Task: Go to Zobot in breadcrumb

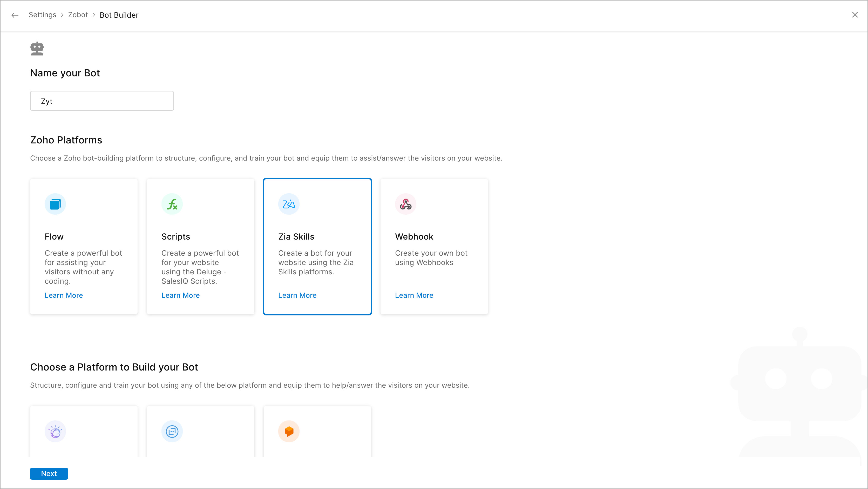Action: point(78,15)
